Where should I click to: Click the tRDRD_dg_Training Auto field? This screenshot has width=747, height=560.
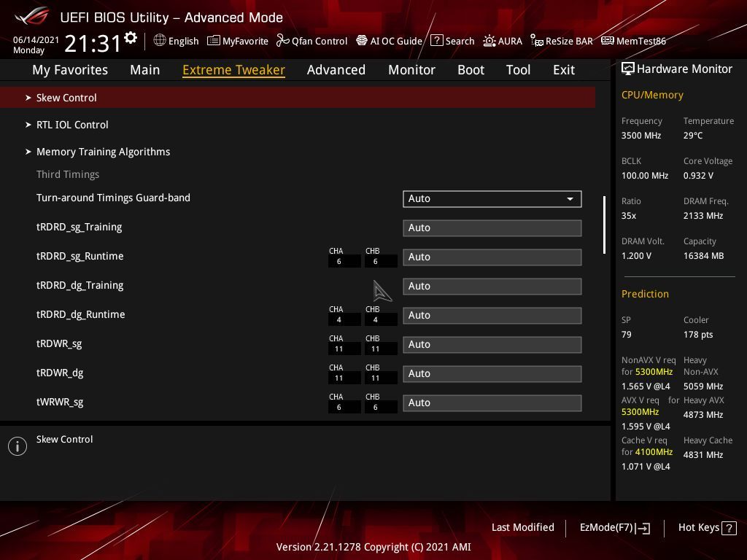[x=492, y=286]
